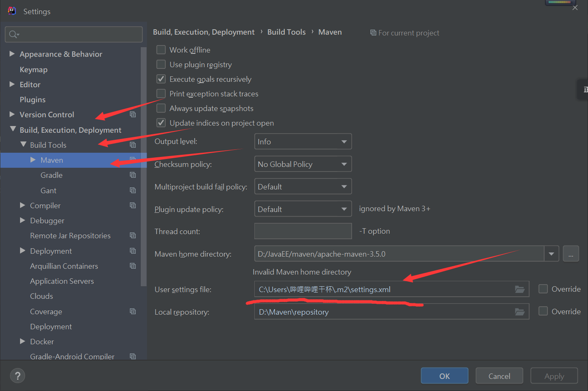Select Gradle under Build Tools
This screenshot has height=391, width=588.
coord(51,175)
